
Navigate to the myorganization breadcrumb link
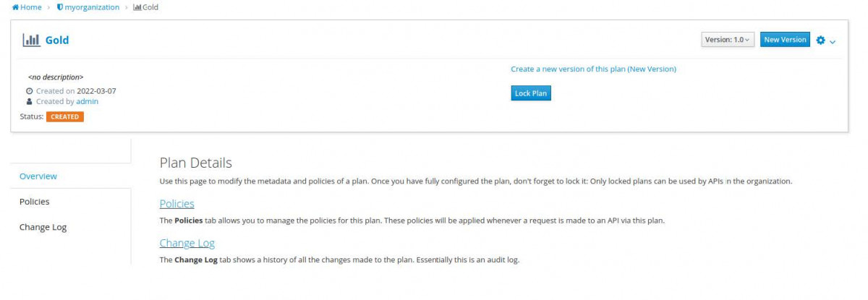tap(92, 7)
